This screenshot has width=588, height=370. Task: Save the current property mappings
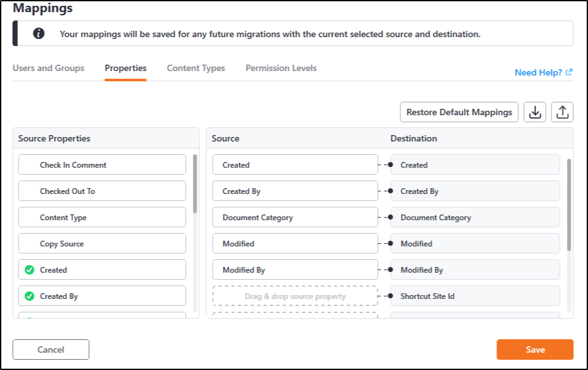pyautogui.click(x=534, y=350)
